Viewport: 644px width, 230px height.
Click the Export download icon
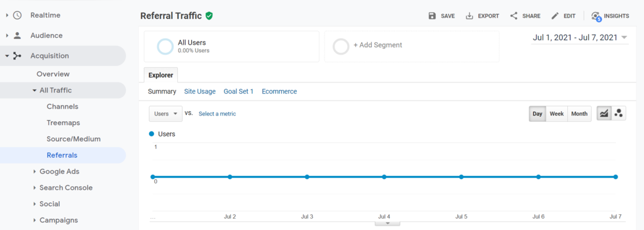tap(469, 16)
